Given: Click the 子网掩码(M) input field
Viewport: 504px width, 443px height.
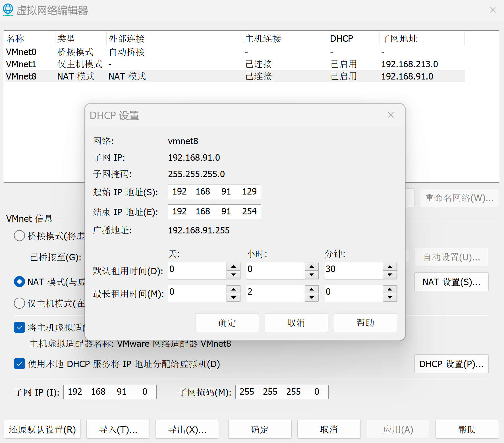Looking at the screenshot, I should click(x=282, y=392).
